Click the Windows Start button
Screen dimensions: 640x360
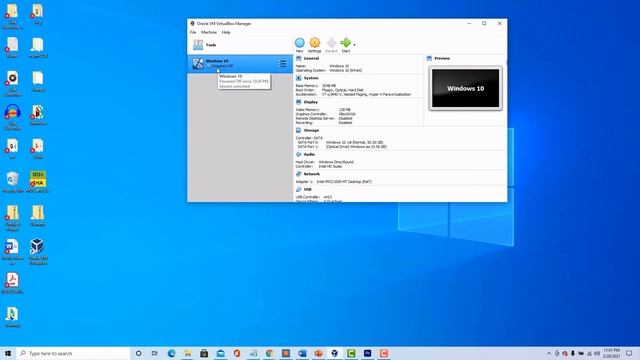8,353
